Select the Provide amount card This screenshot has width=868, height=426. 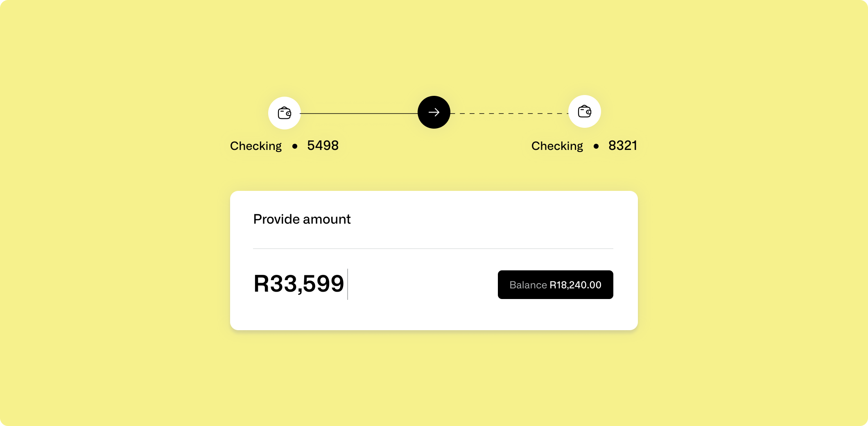(x=434, y=260)
